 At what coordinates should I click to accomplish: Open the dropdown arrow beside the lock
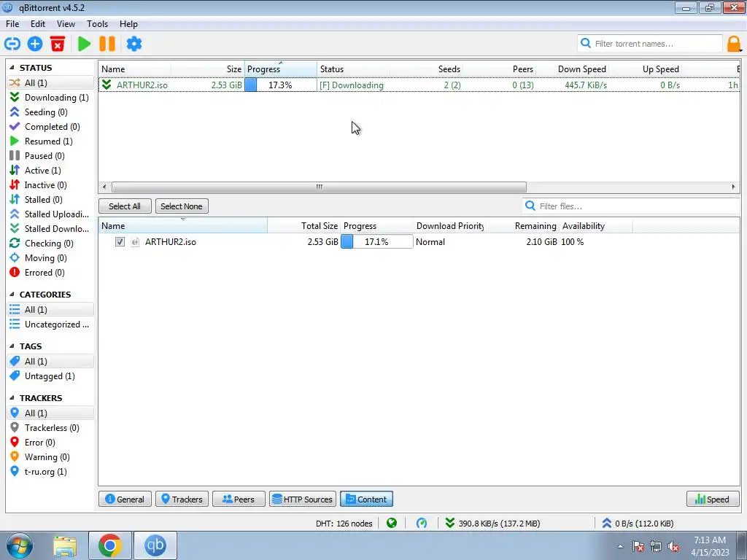tap(741, 50)
